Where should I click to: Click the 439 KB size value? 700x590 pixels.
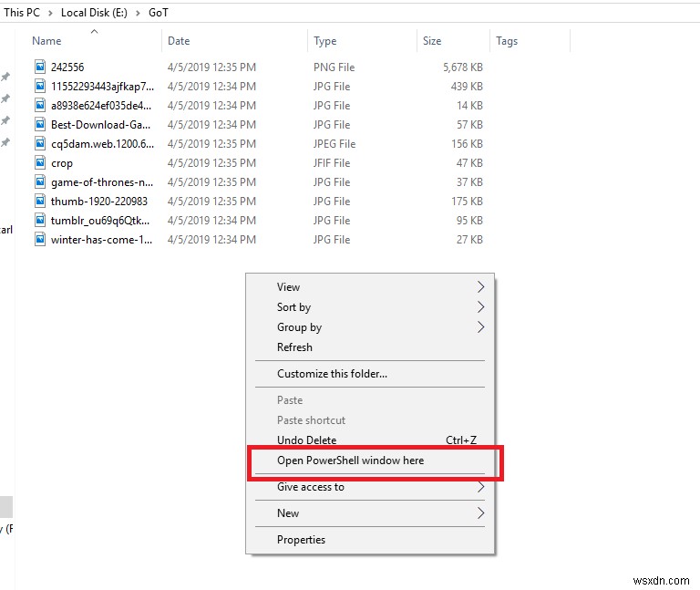click(x=467, y=87)
